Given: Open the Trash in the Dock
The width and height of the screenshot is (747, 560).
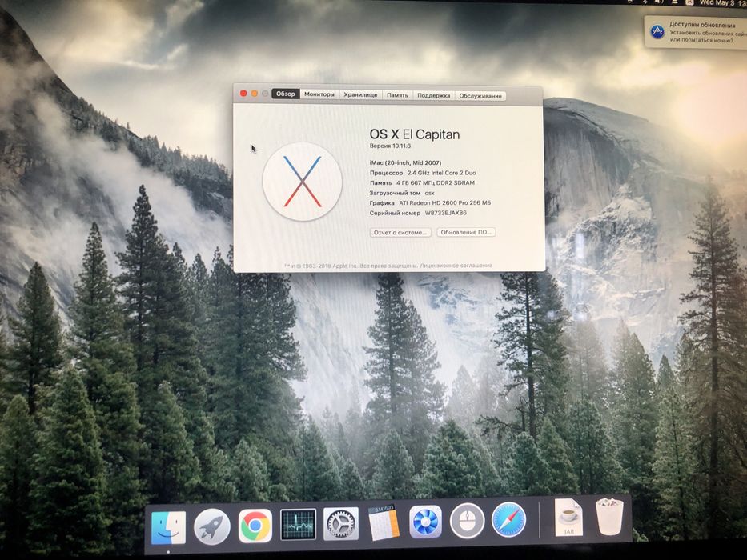Looking at the screenshot, I should (609, 516).
